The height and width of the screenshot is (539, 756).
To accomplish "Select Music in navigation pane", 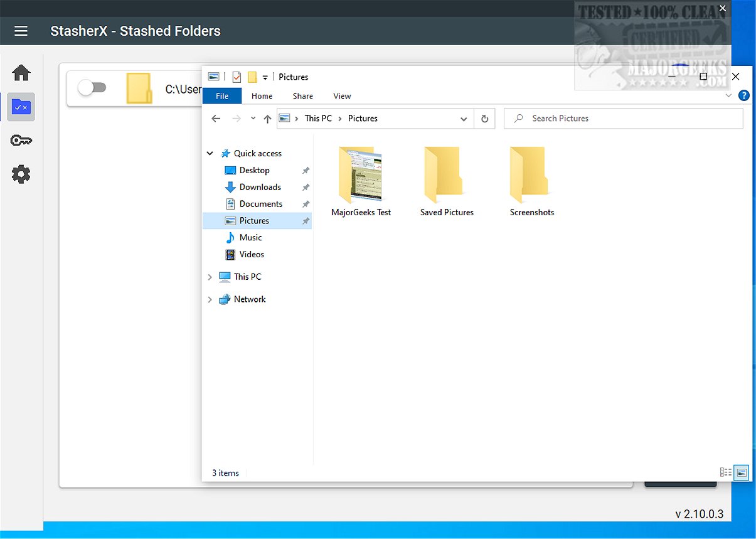I will (250, 237).
